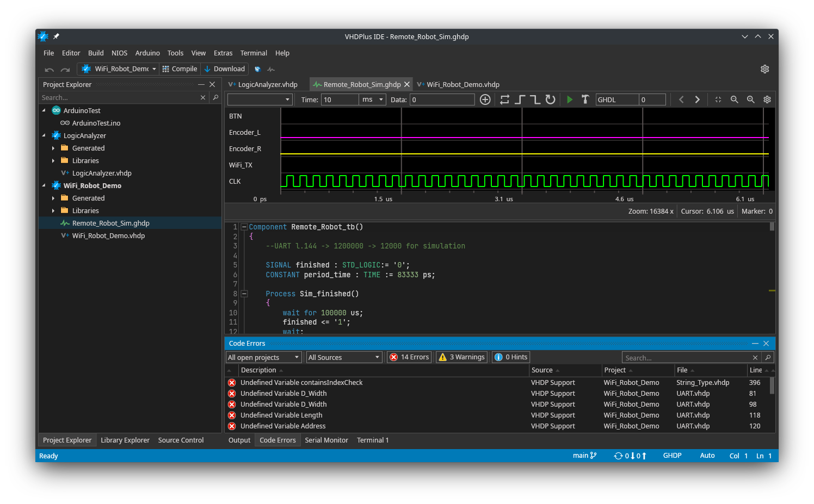Click the Data input field showing 0
The image size is (814, 504).
[x=442, y=99]
